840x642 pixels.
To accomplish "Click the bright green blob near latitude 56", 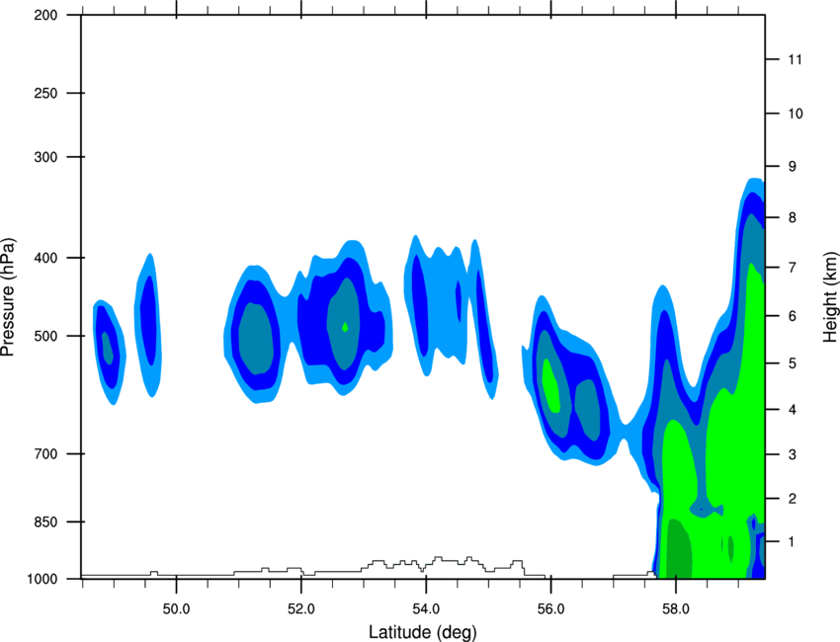I will [550, 385].
